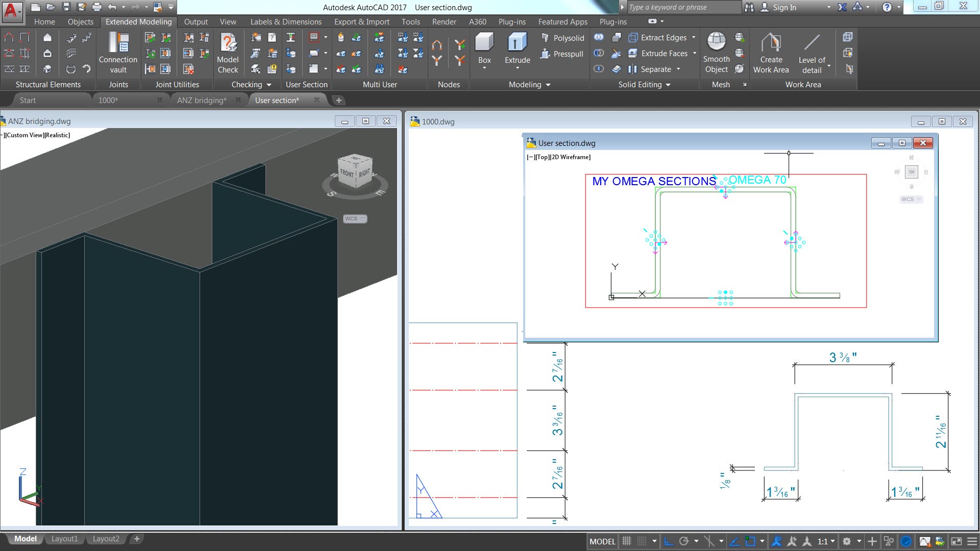Viewport: 980px width, 551px height.
Task: Toggle grid display in the status bar
Action: point(627,541)
